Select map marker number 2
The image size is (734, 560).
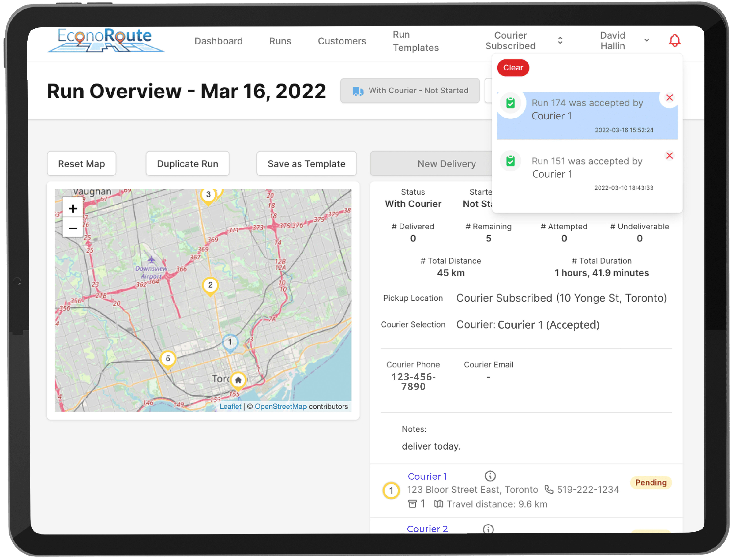pos(210,286)
